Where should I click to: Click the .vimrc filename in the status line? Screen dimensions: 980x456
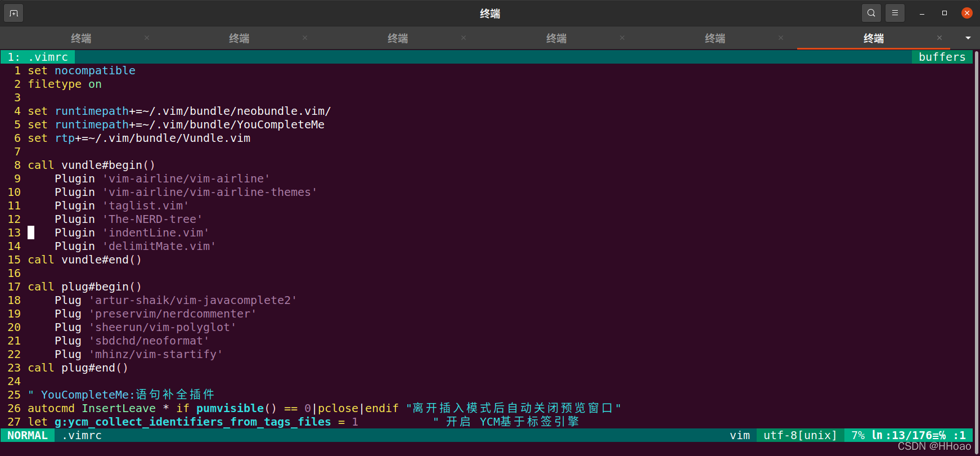point(82,435)
